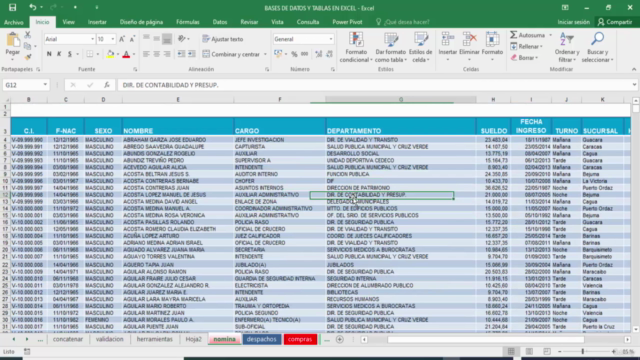The width and height of the screenshot is (640, 360).
Task: Click the Compartir button
Action: 615,22
